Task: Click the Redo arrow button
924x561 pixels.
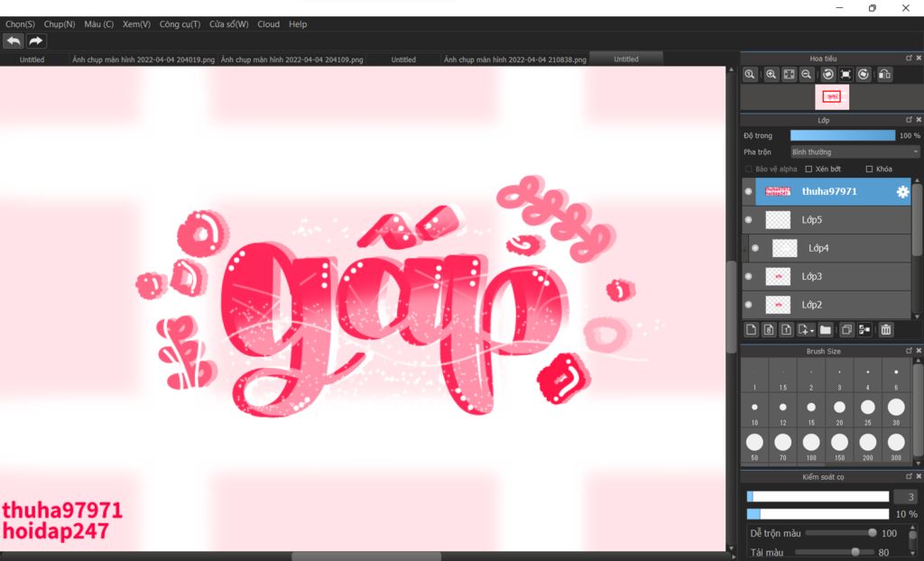Action: click(x=36, y=41)
